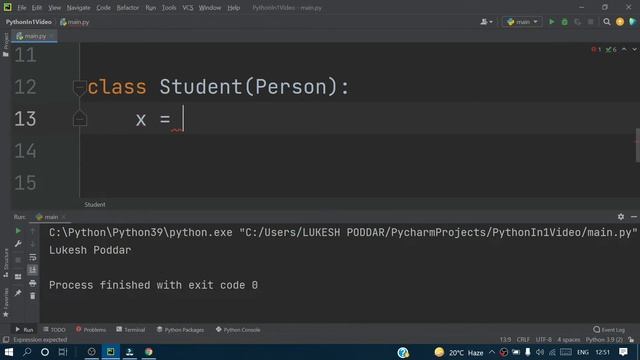Go to previous highlighted error arrow
The width and height of the screenshot is (640, 360).
pyautogui.click(x=624, y=49)
